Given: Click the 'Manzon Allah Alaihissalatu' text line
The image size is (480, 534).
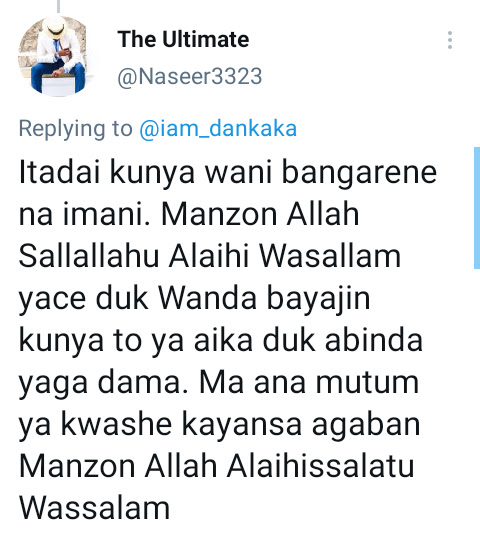Looking at the screenshot, I should 217,466.
